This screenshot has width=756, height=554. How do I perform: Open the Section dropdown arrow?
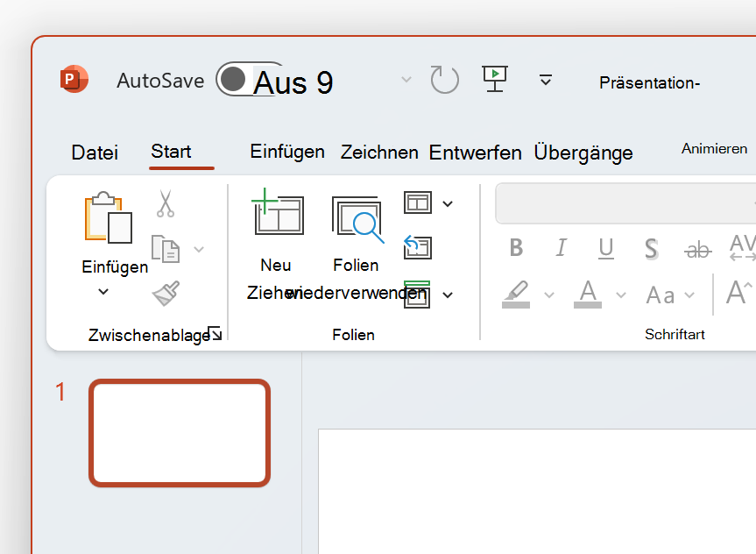pyautogui.click(x=448, y=295)
